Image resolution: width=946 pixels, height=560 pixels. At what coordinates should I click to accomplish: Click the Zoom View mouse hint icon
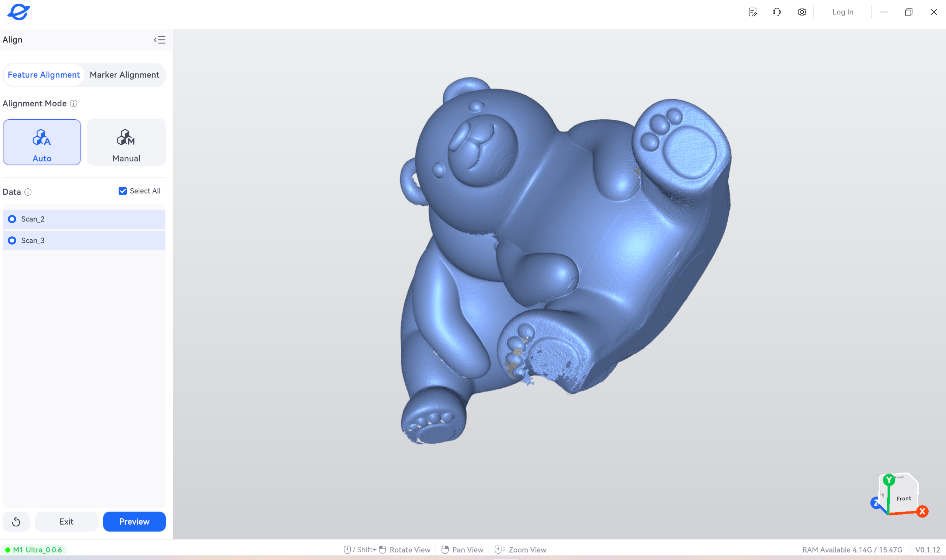click(500, 549)
